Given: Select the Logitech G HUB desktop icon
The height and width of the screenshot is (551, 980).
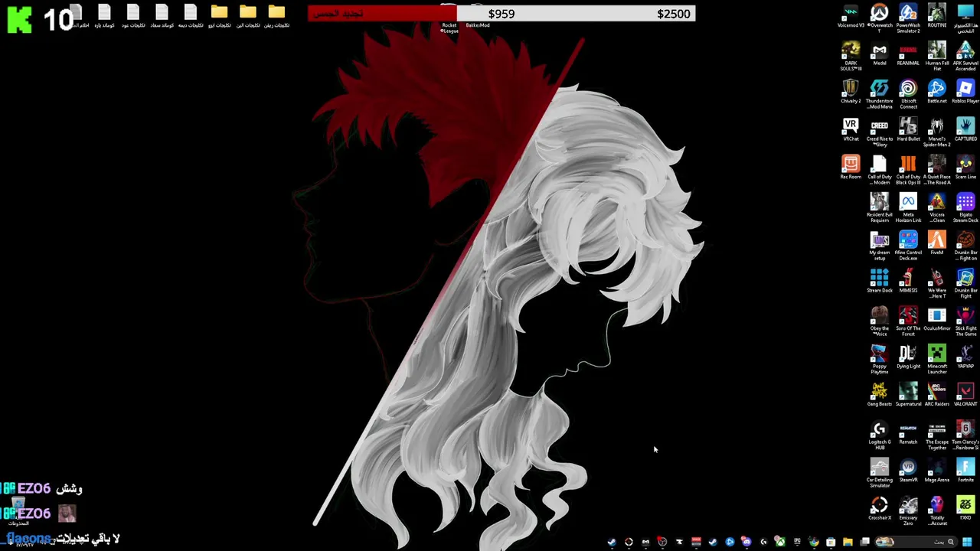Looking at the screenshot, I should point(879,435).
